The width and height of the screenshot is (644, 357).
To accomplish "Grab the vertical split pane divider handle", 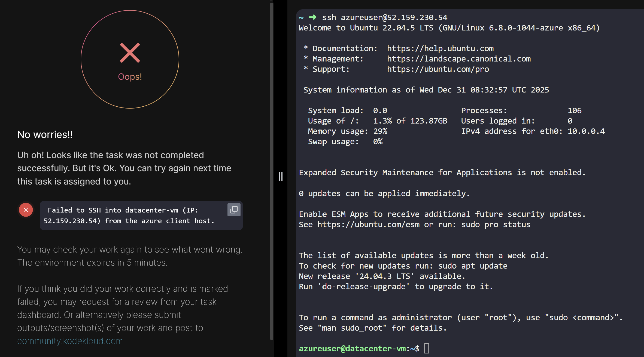I will pyautogui.click(x=281, y=176).
